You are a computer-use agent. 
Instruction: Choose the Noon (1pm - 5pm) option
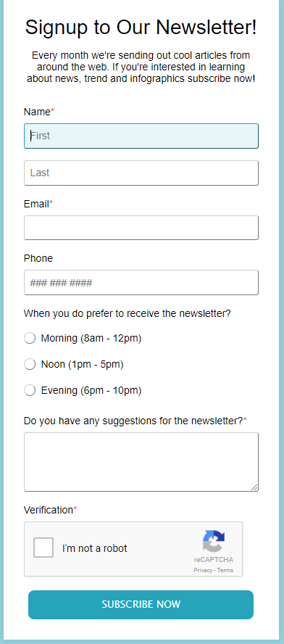30,364
